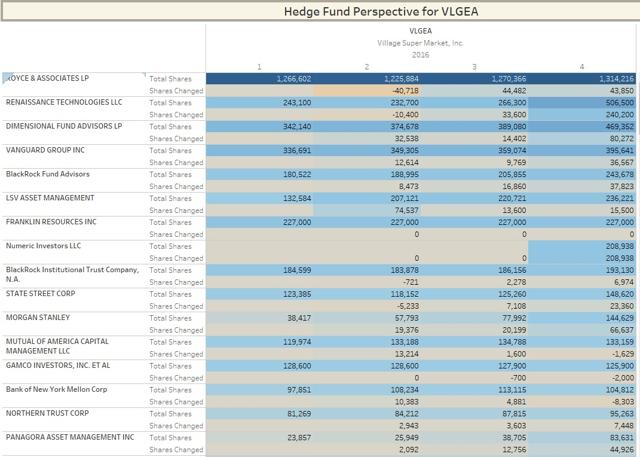The height and width of the screenshot is (457, 640).
Task: Select Numeric Investors LLC row label
Action: [43, 246]
